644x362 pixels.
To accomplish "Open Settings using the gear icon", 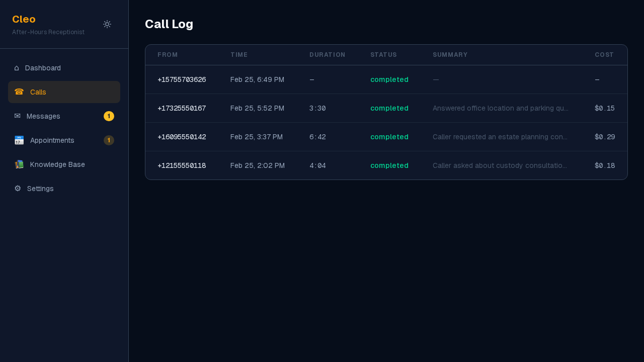I will pyautogui.click(x=17, y=189).
